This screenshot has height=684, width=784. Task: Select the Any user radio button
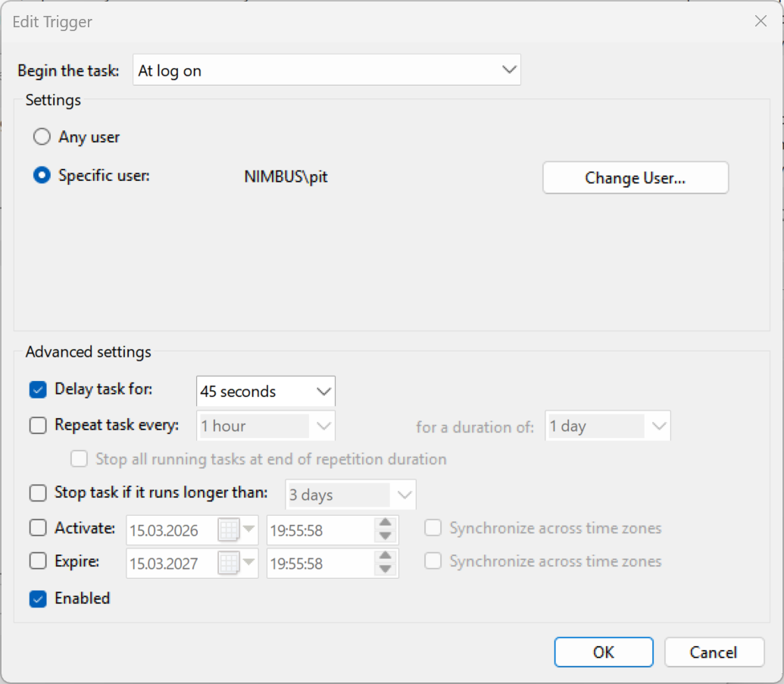click(x=42, y=137)
